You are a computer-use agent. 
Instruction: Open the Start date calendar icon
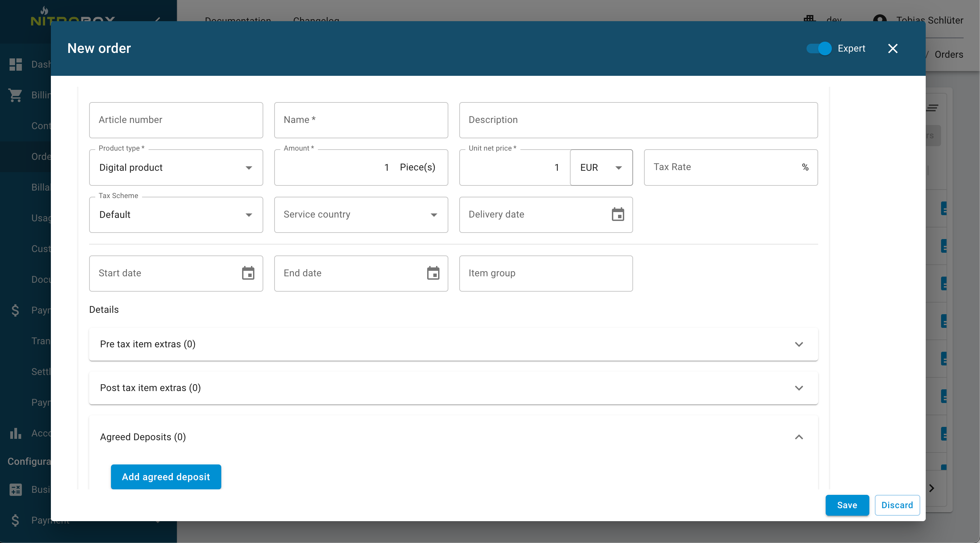[248, 273]
